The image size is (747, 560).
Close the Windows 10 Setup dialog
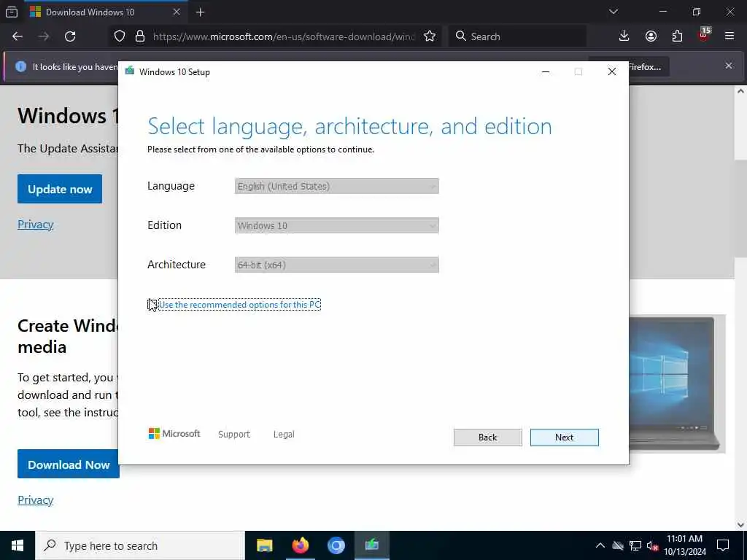(612, 71)
